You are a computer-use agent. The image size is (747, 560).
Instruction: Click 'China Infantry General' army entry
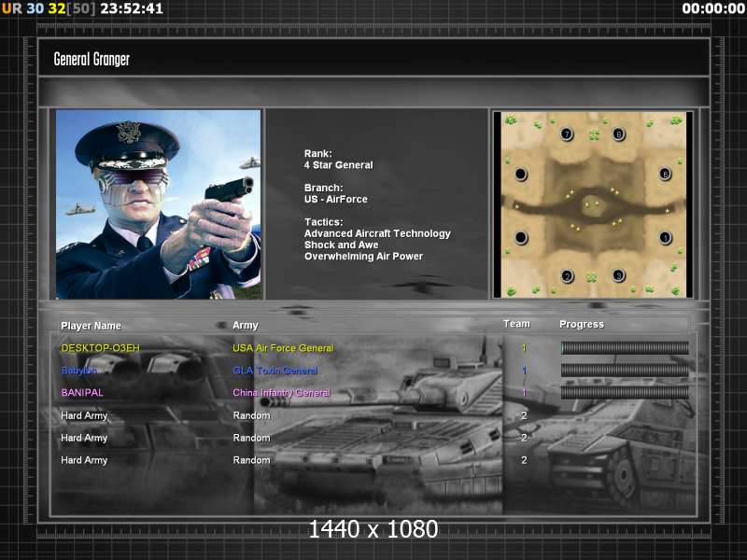coord(281,393)
